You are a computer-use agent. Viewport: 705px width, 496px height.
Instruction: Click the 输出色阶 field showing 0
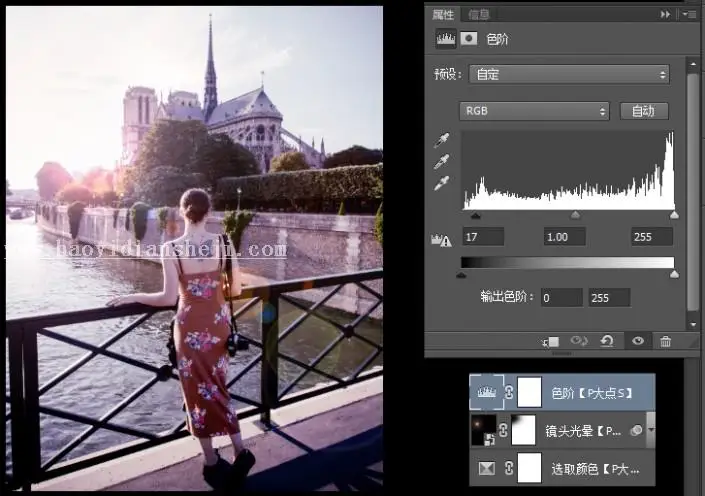point(562,298)
